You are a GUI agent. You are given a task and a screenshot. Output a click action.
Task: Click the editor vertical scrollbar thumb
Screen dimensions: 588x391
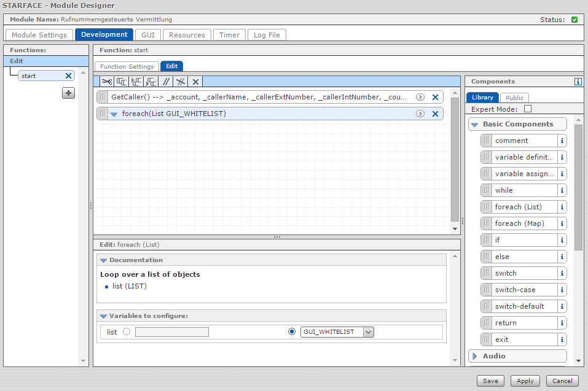point(455,159)
